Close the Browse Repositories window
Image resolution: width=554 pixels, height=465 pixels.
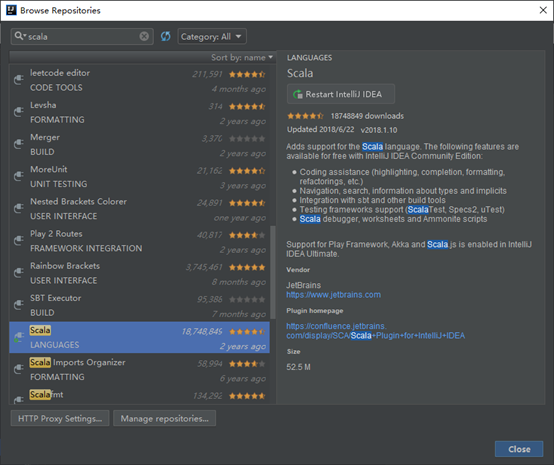click(x=543, y=10)
